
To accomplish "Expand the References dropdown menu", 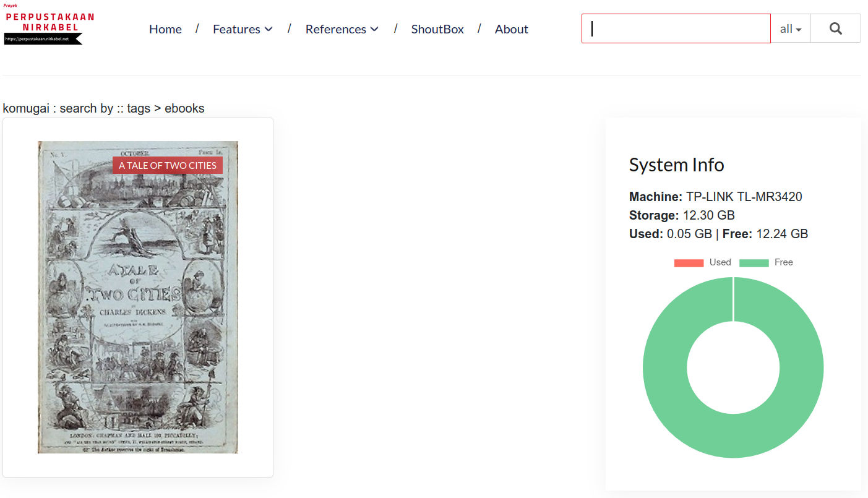I will click(x=342, y=29).
